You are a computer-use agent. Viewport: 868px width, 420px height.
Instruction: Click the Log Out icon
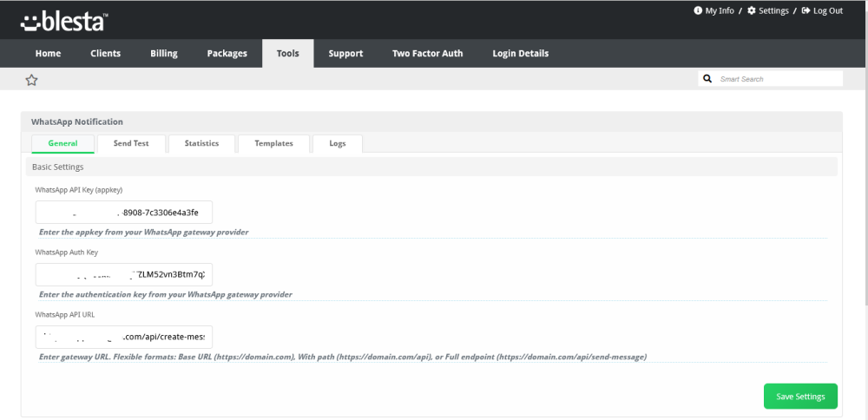point(806,10)
